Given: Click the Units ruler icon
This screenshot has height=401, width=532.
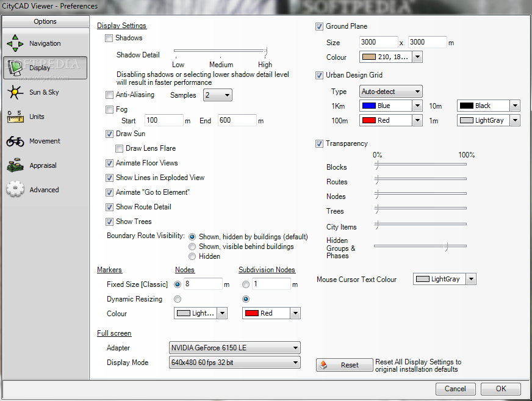Looking at the screenshot, I should (15, 117).
